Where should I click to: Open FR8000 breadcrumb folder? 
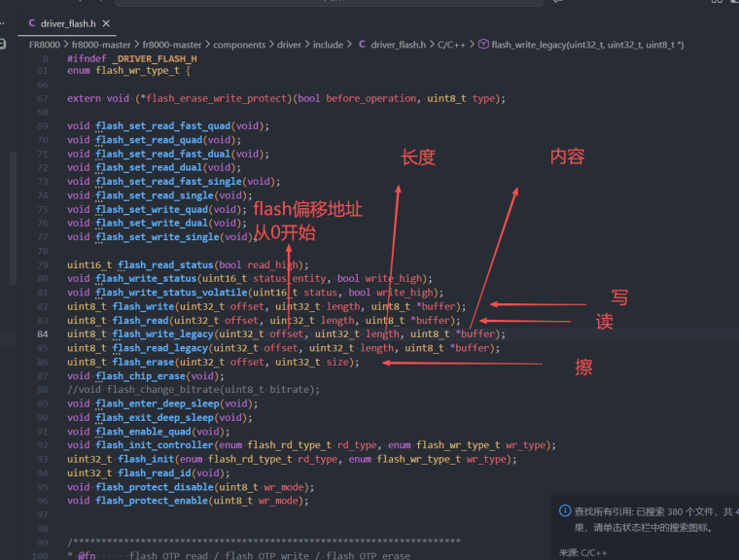pyautogui.click(x=45, y=45)
